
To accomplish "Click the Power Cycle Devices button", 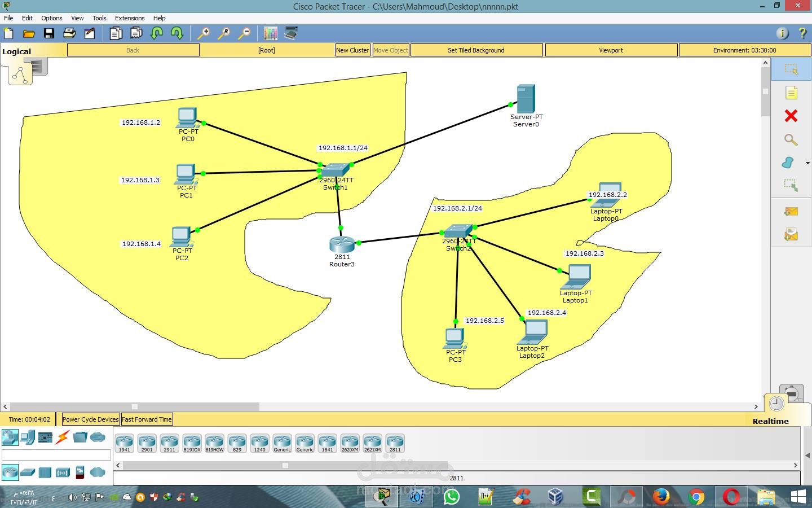I will tap(90, 419).
